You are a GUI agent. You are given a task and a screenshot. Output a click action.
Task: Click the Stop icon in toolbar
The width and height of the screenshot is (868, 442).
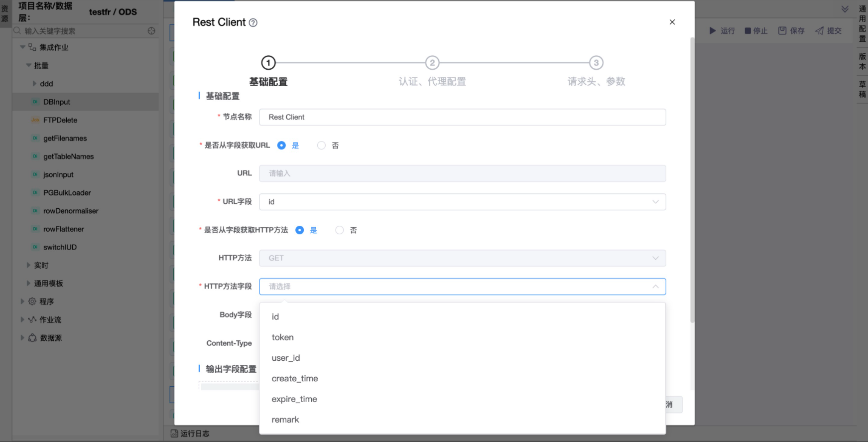pos(747,31)
